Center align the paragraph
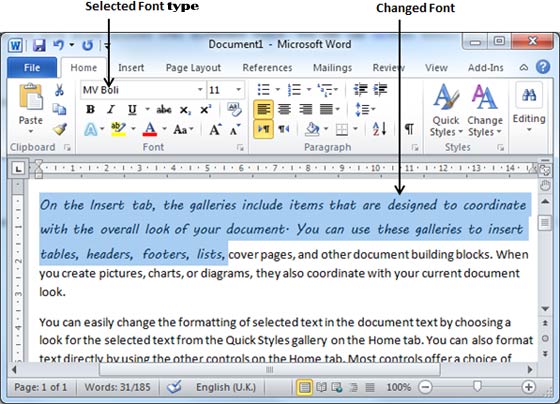 pyautogui.click(x=284, y=109)
